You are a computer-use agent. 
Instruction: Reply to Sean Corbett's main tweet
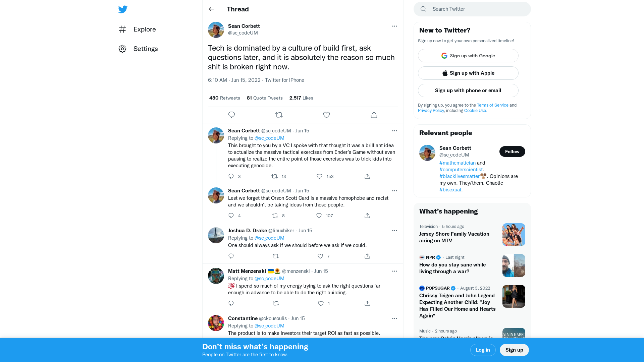pos(231,115)
